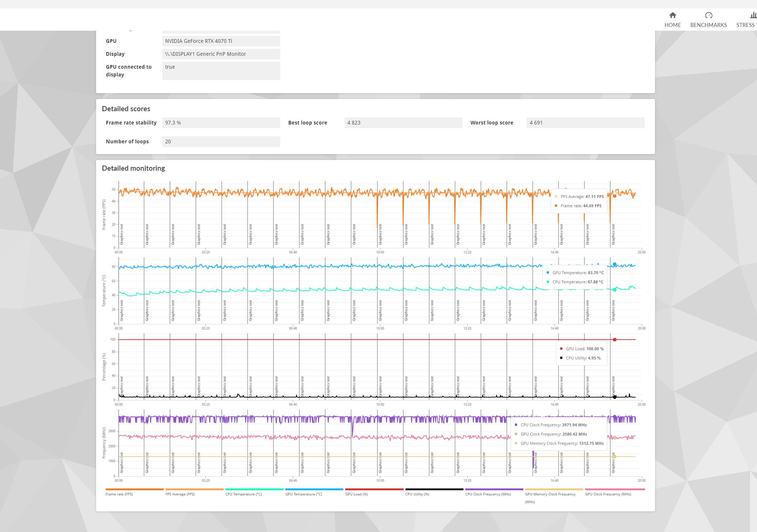Open the Stress Tests chart icon
This screenshot has height=532, width=757.
753,15
